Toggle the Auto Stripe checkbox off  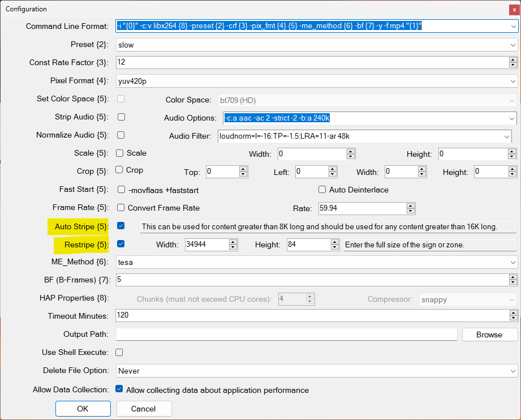pyautogui.click(x=120, y=226)
